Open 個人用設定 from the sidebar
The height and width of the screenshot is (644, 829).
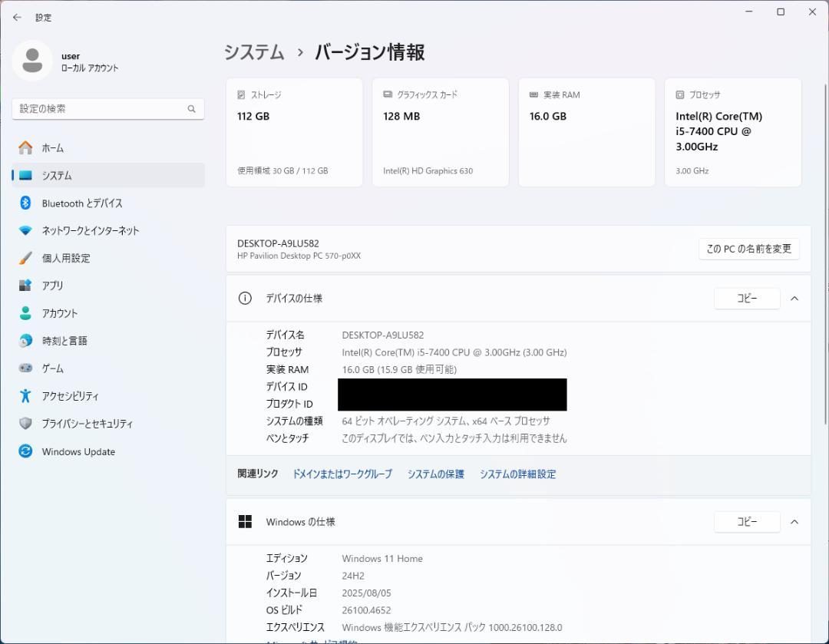[108, 258]
